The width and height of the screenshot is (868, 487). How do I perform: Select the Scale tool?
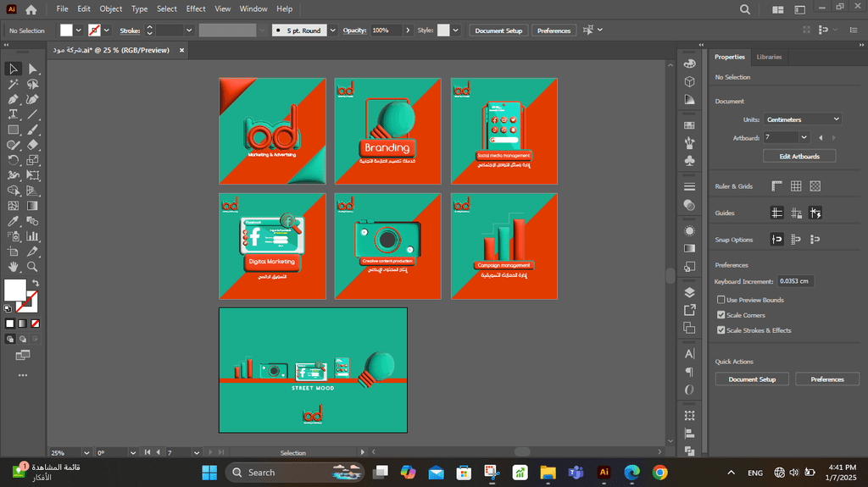[33, 160]
